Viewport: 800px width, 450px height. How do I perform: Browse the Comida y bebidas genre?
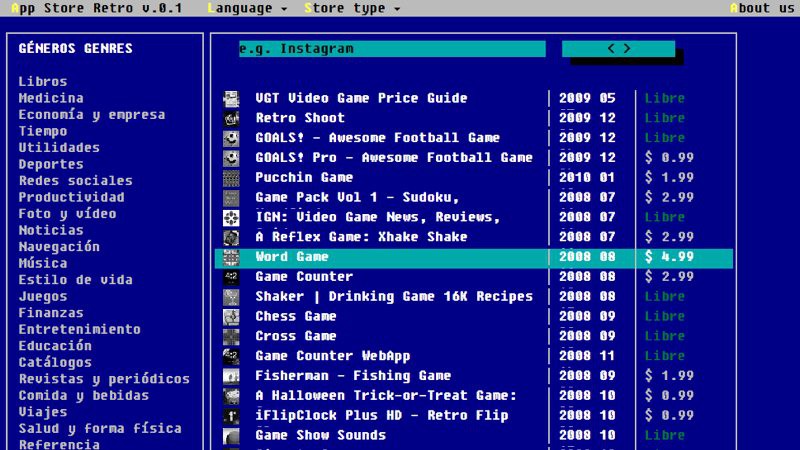[84, 395]
